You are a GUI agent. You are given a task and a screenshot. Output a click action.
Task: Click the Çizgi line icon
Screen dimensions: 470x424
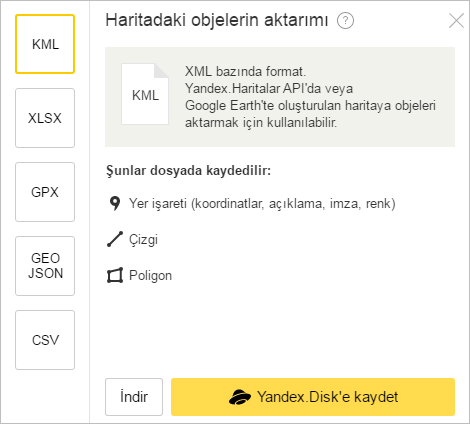coord(115,239)
